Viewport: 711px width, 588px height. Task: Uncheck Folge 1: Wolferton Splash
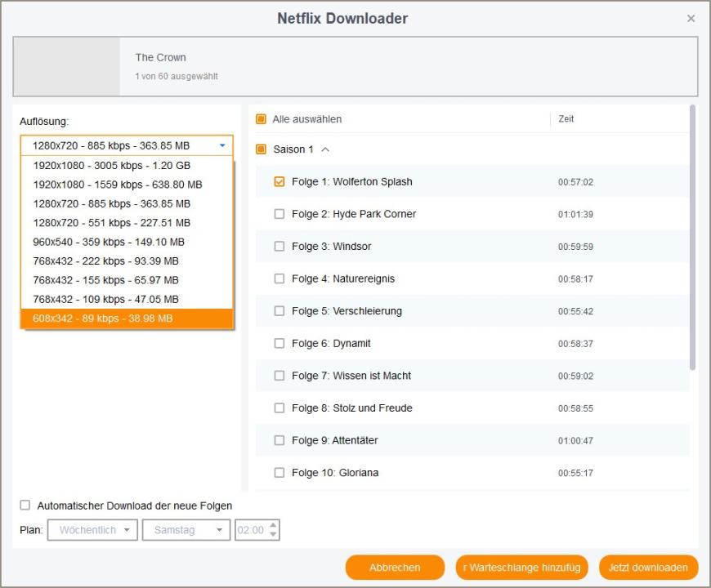click(279, 182)
